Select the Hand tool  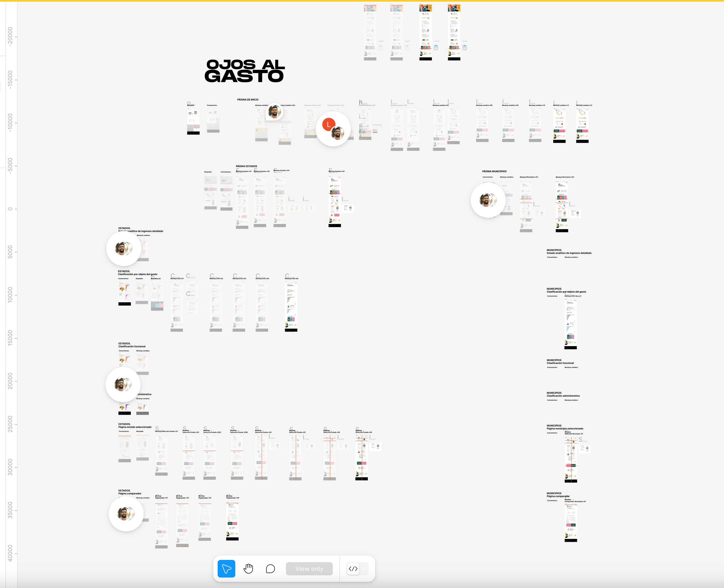pos(248,569)
